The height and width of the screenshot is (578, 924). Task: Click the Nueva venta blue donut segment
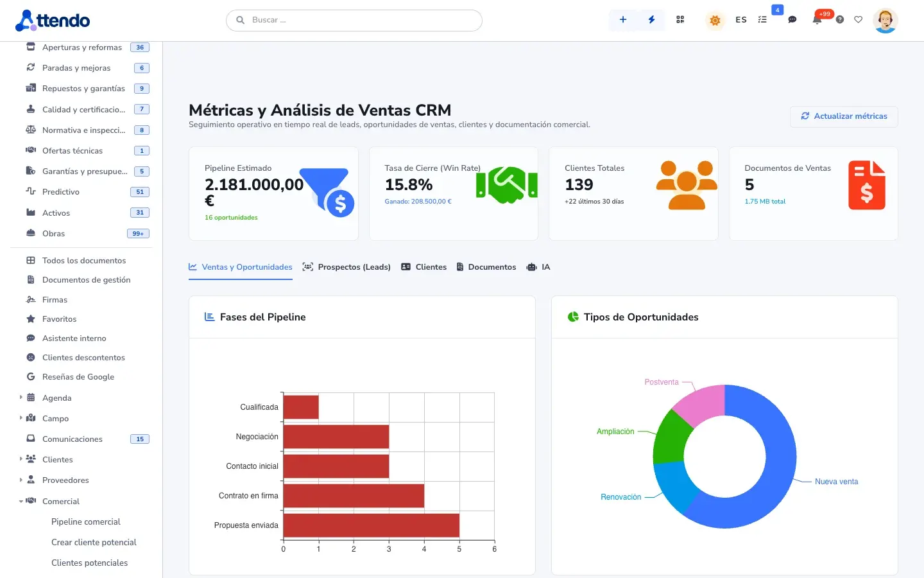click(x=770, y=462)
